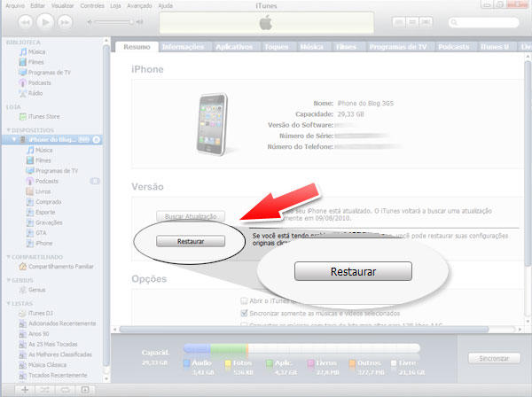The width and height of the screenshot is (532, 397).
Task: Open Livros under the iPhone device
Action: click(x=39, y=191)
